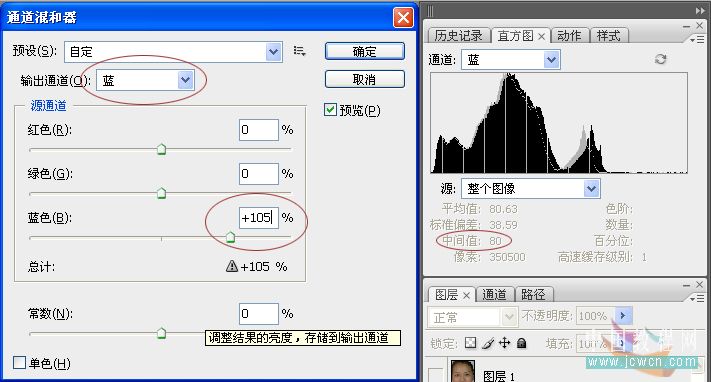Image resolution: width=711 pixels, height=382 pixels.
Task: Select the lock transparent pixels icon
Action: 470,343
